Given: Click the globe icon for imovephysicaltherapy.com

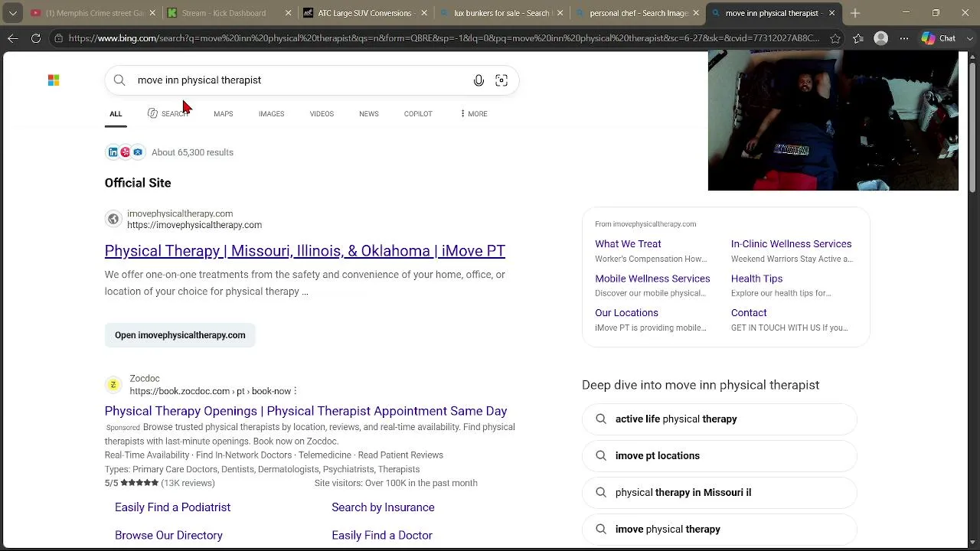Looking at the screenshot, I should coord(113,220).
